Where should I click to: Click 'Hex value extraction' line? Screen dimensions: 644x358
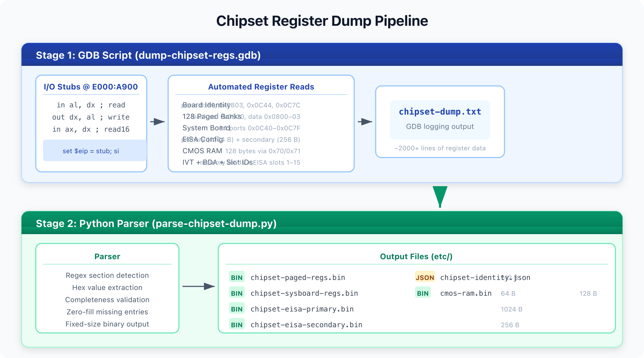pos(107,287)
